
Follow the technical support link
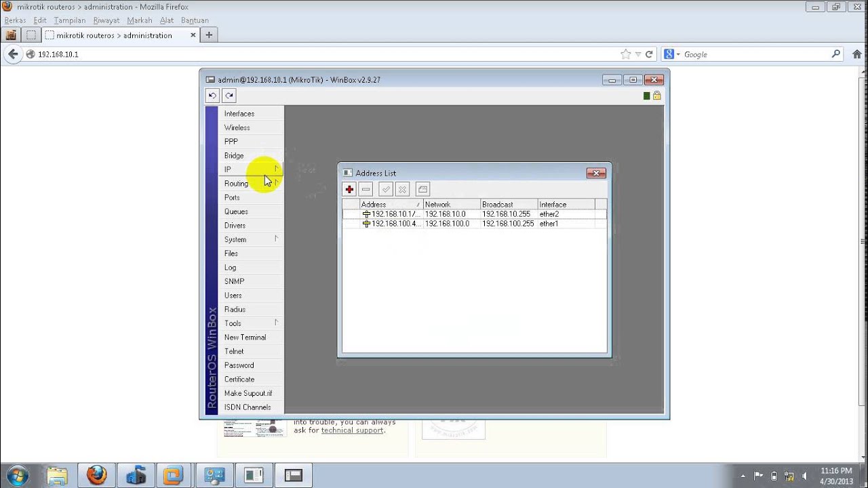click(x=352, y=430)
